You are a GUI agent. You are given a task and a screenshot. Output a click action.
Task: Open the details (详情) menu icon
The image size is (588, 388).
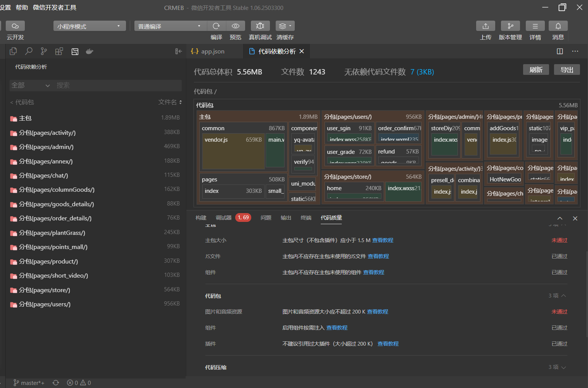(535, 26)
